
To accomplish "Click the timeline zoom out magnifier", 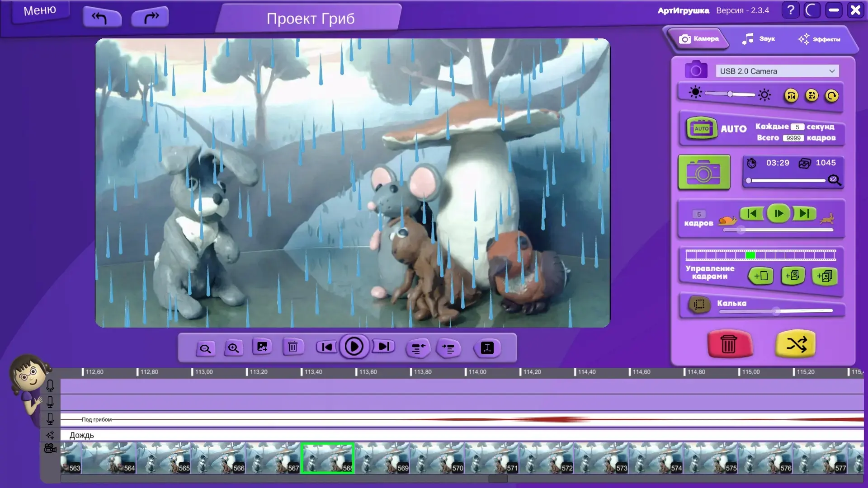I will tap(205, 348).
